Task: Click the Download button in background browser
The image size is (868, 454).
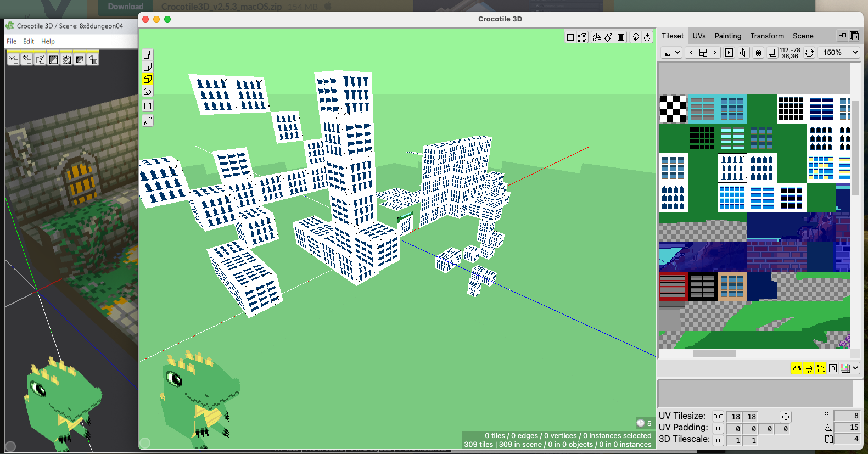Action: point(125,7)
